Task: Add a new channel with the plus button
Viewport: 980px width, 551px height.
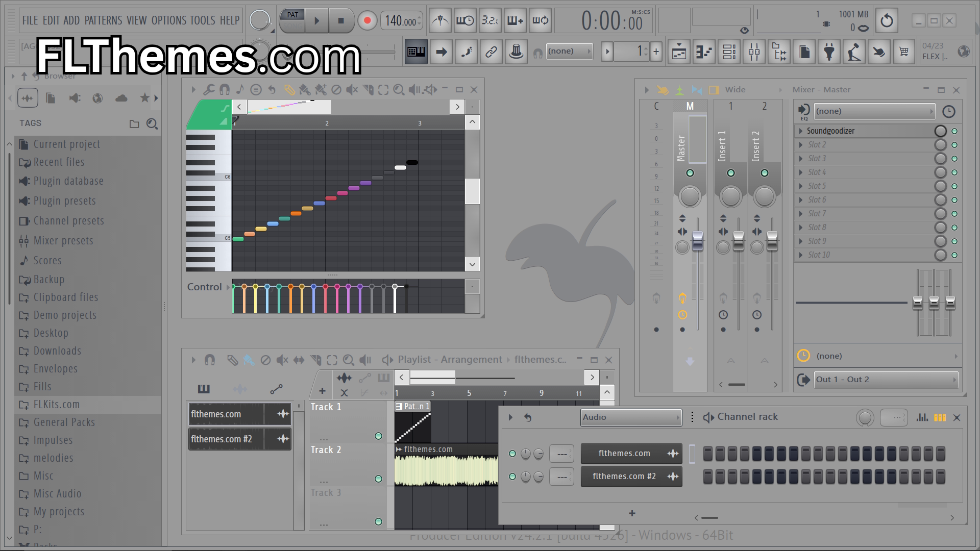Action: click(632, 513)
